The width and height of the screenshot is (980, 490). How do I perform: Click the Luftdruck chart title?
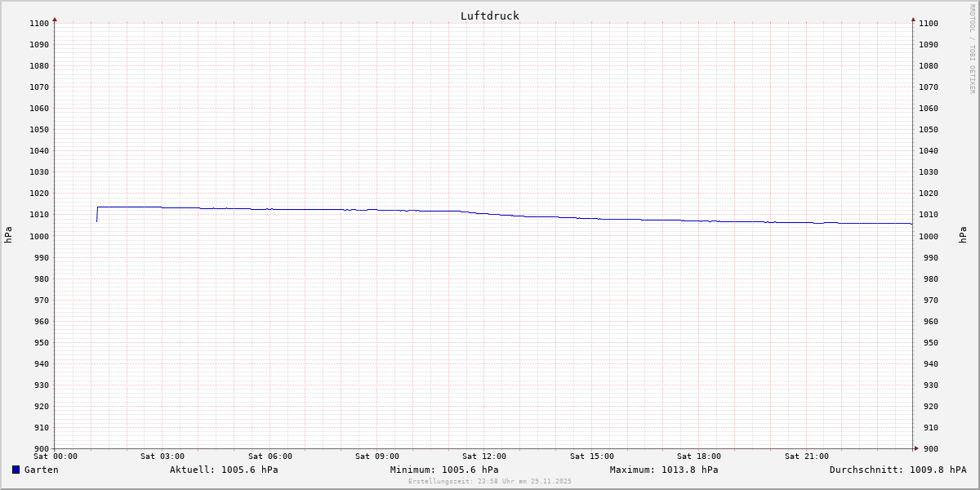pyautogui.click(x=489, y=16)
